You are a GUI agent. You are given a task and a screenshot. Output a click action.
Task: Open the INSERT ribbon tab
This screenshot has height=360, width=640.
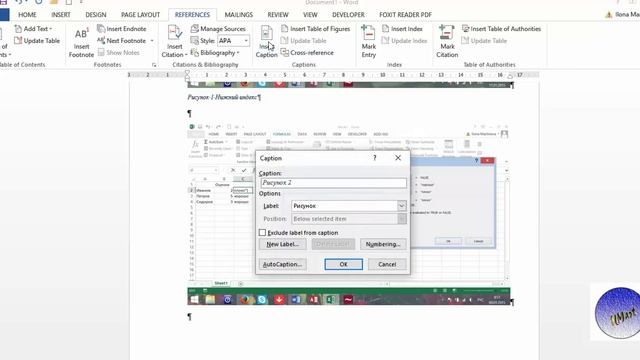coord(61,15)
